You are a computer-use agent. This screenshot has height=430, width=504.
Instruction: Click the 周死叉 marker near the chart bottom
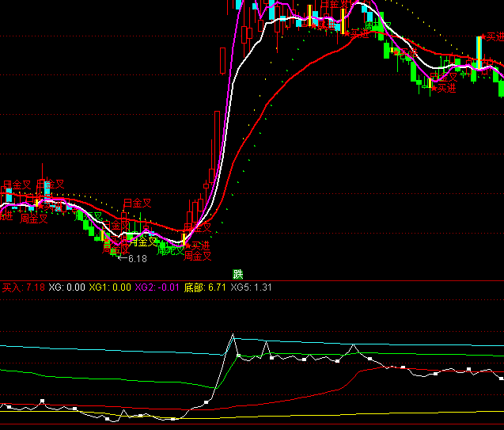[x=169, y=250]
